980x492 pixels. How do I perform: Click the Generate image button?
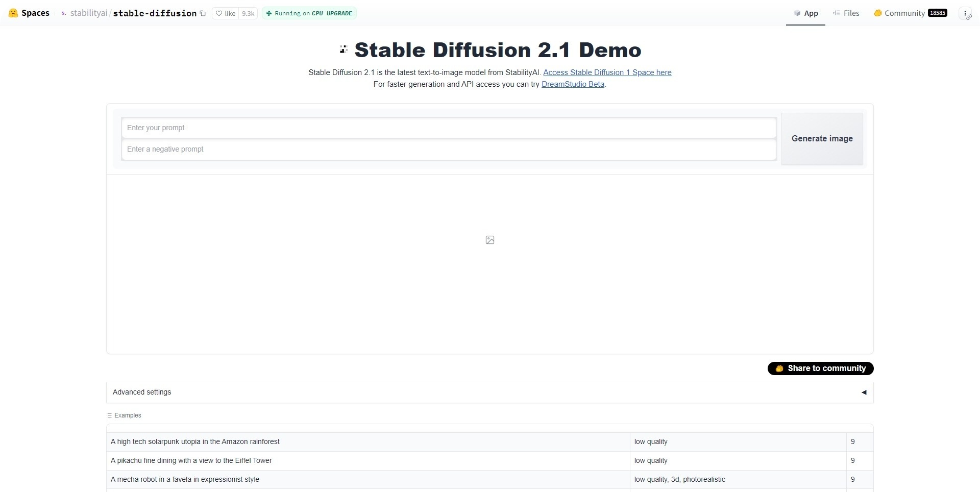[822, 139]
